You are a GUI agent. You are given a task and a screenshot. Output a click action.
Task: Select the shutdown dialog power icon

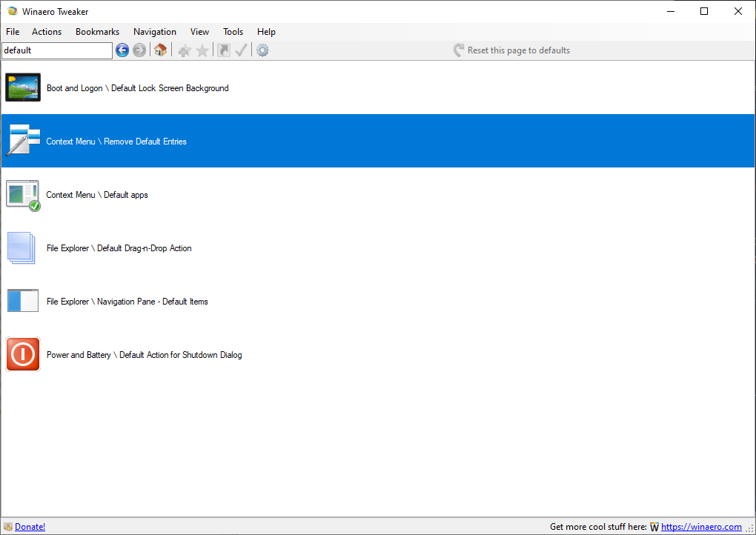click(x=22, y=354)
